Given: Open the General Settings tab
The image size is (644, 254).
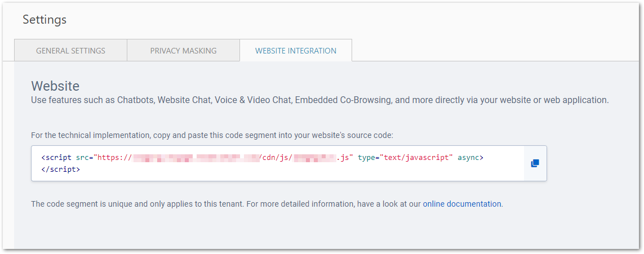Looking at the screenshot, I should pos(70,51).
